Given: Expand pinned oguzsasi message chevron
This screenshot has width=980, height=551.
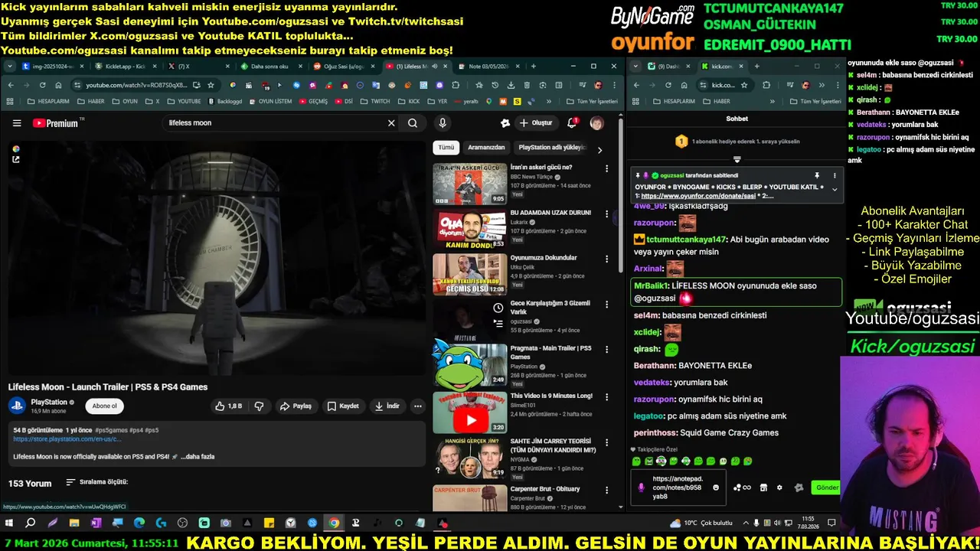Looking at the screenshot, I should point(835,190).
